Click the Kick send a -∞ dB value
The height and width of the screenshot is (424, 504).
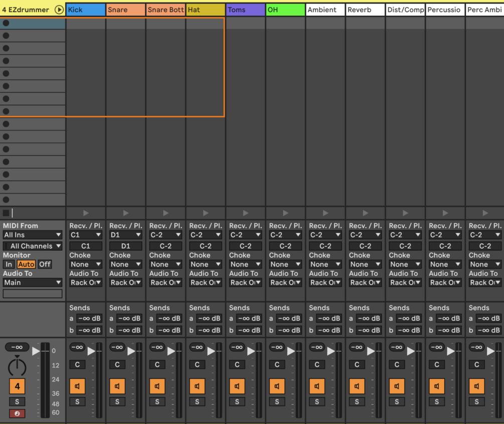(90, 319)
